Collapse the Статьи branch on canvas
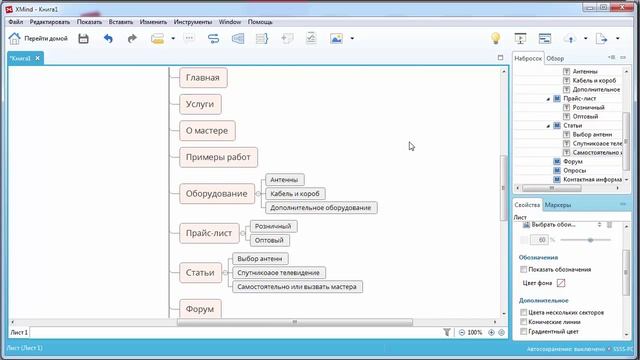640x360 pixels. pos(225,272)
